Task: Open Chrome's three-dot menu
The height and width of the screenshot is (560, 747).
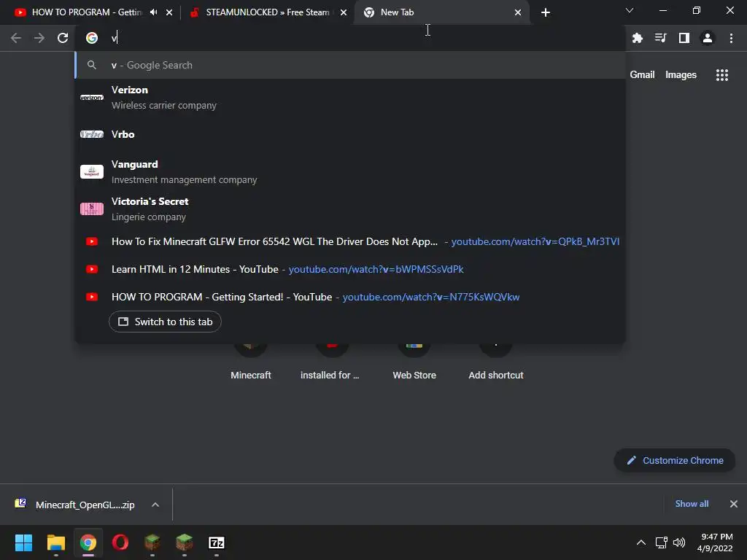Action: [731, 38]
